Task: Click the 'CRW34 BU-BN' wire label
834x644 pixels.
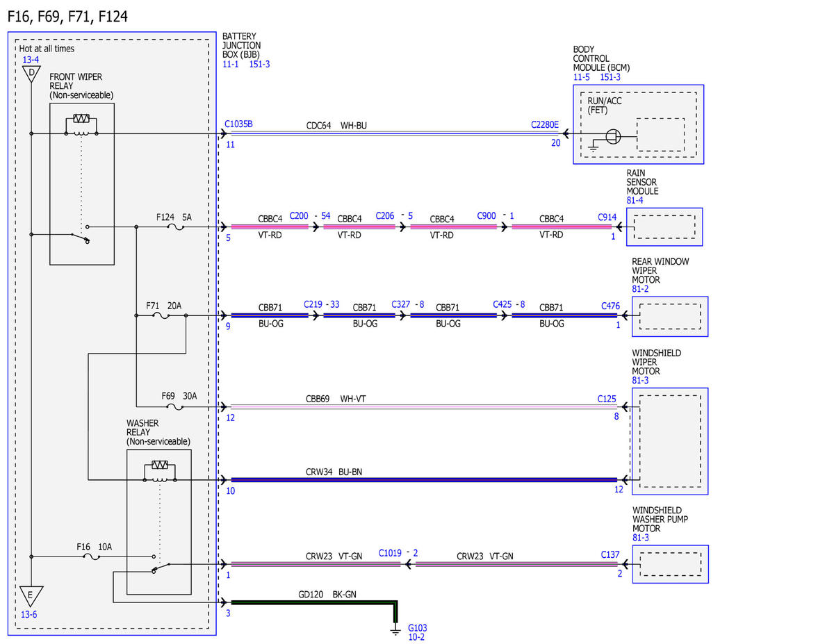Action: pos(334,472)
